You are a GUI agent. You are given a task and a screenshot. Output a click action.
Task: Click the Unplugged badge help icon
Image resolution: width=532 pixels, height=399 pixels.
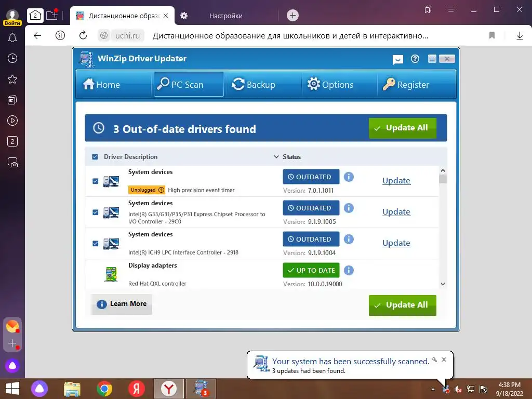(x=162, y=190)
